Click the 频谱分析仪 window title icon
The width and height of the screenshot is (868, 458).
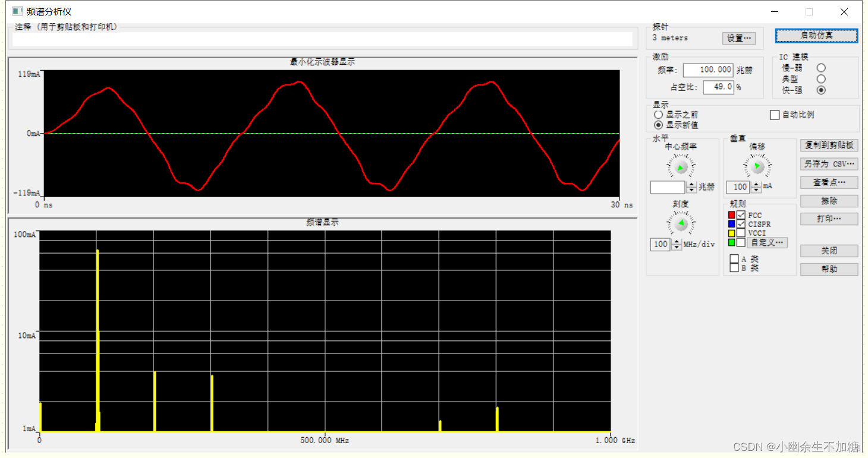click(x=17, y=11)
